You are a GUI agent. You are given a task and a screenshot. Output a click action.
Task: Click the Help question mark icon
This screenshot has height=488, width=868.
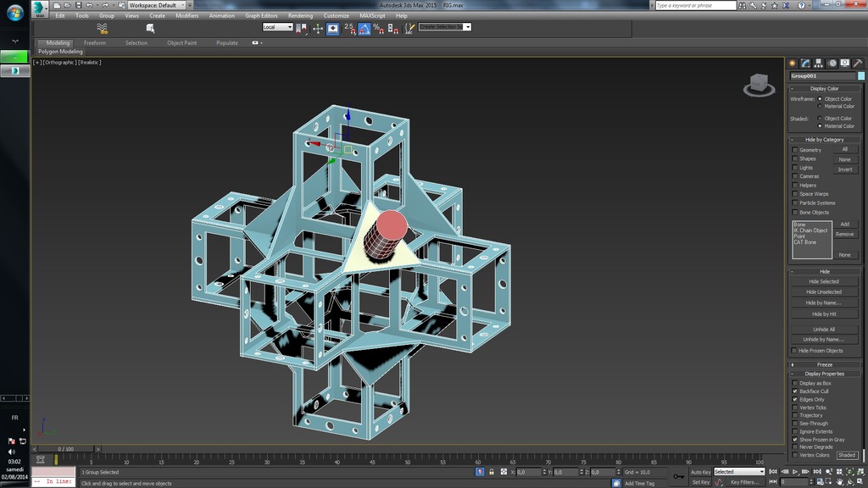[x=801, y=6]
